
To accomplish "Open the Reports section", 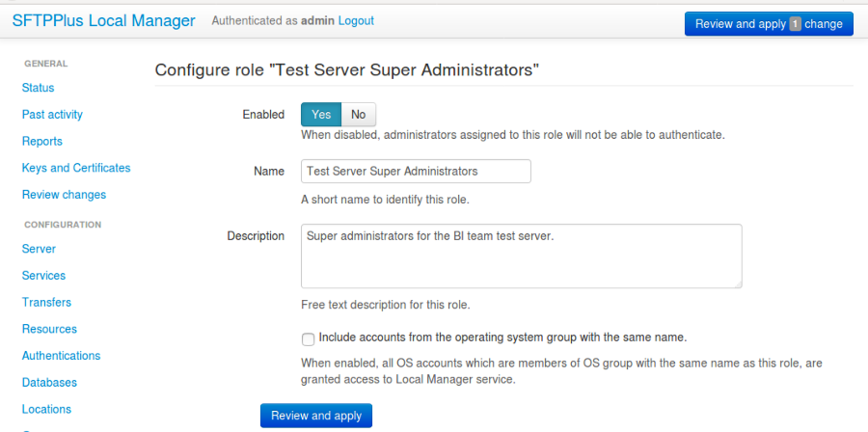I will [x=42, y=142].
